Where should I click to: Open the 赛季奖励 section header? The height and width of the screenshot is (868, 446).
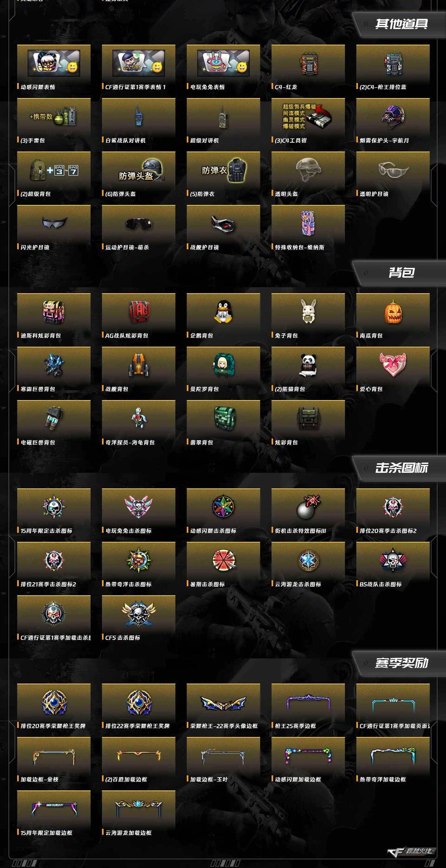coord(402,663)
